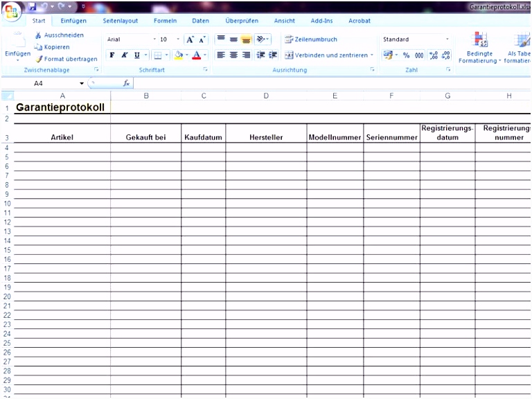Image resolution: width=532 pixels, height=399 pixels.
Task: Open the font color red A swatch
Action: [197, 55]
